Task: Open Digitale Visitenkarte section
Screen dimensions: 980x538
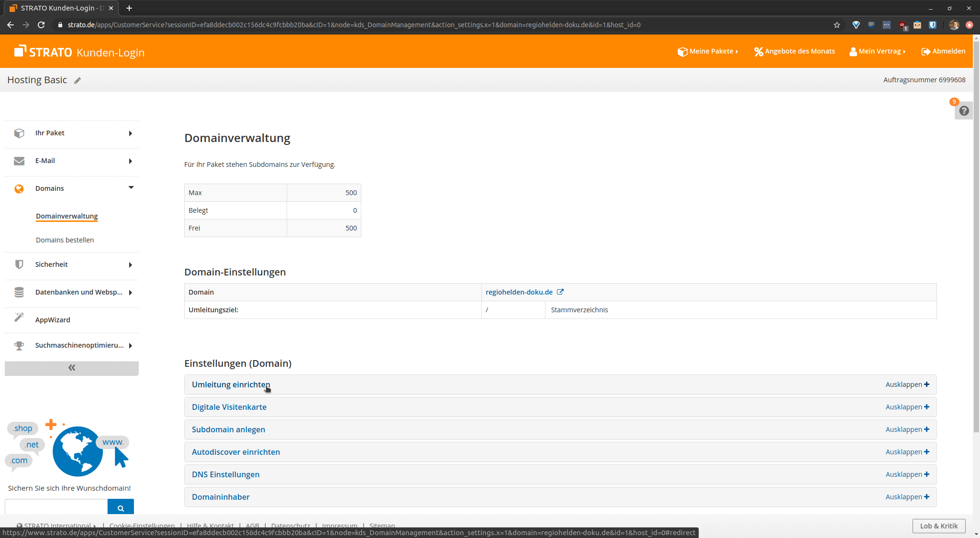Action: 229,407
